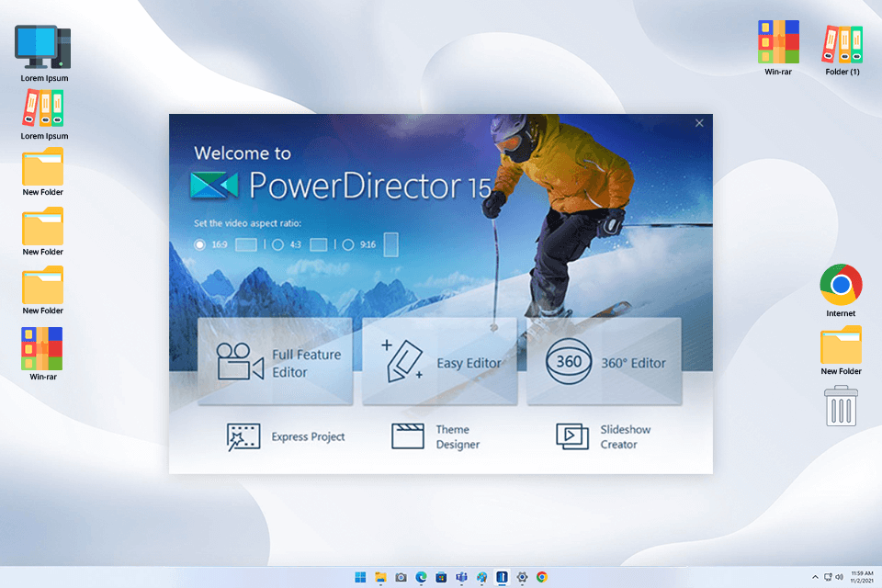Image resolution: width=882 pixels, height=588 pixels.
Task: Click the camera icon on Full Feature Editor
Action: [x=240, y=361]
